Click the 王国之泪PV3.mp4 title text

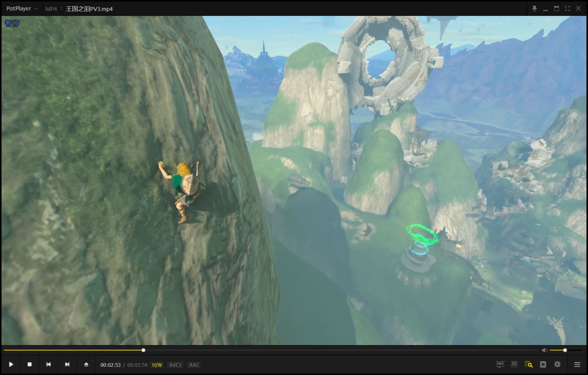point(89,9)
